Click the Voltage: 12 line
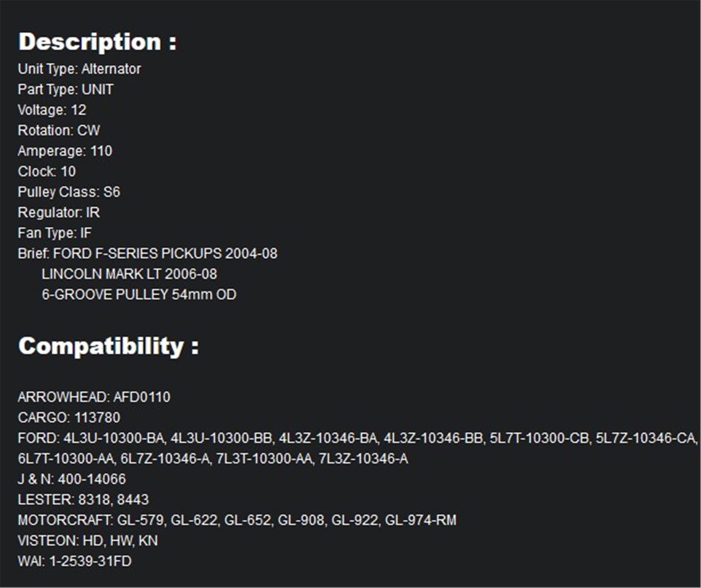The image size is (701, 588). (x=52, y=110)
